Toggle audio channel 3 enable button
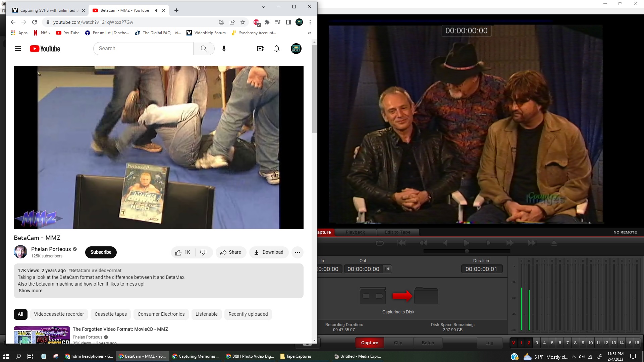This screenshot has width=644, height=362. 537,343
